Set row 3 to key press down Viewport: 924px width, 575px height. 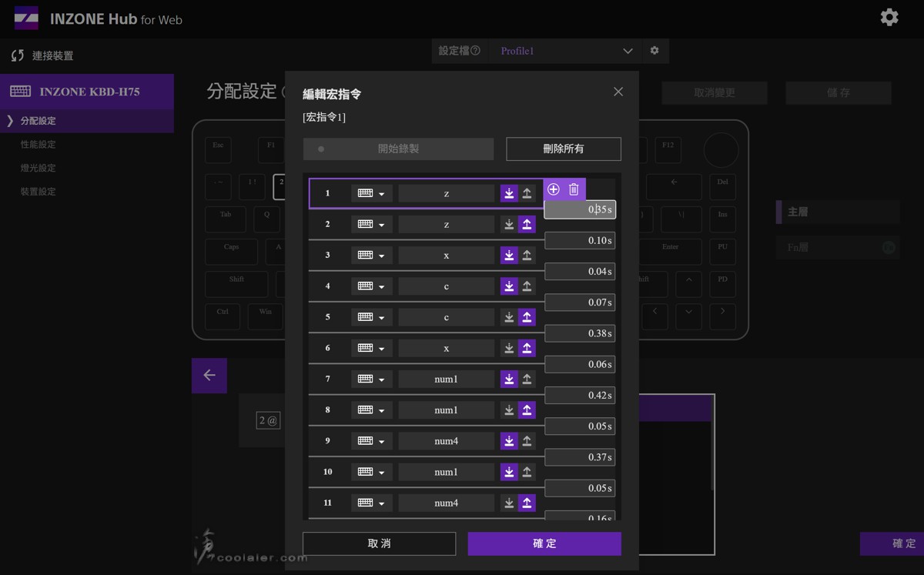[x=509, y=255]
